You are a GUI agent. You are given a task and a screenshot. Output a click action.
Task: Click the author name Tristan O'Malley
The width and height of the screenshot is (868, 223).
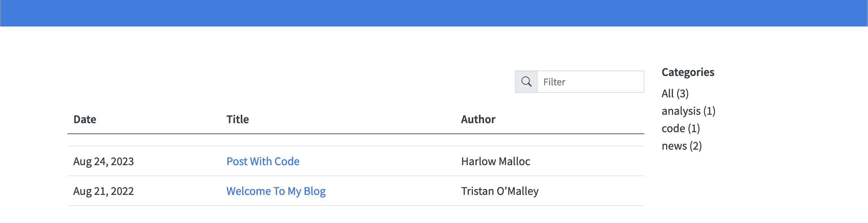pos(499,191)
